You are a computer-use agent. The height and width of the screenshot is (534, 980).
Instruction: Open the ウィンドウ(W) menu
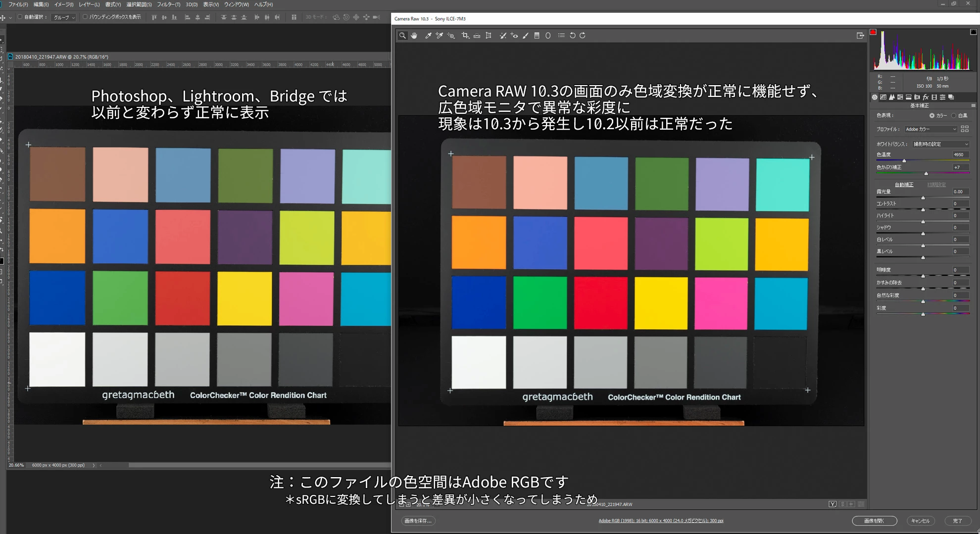pos(237,4)
